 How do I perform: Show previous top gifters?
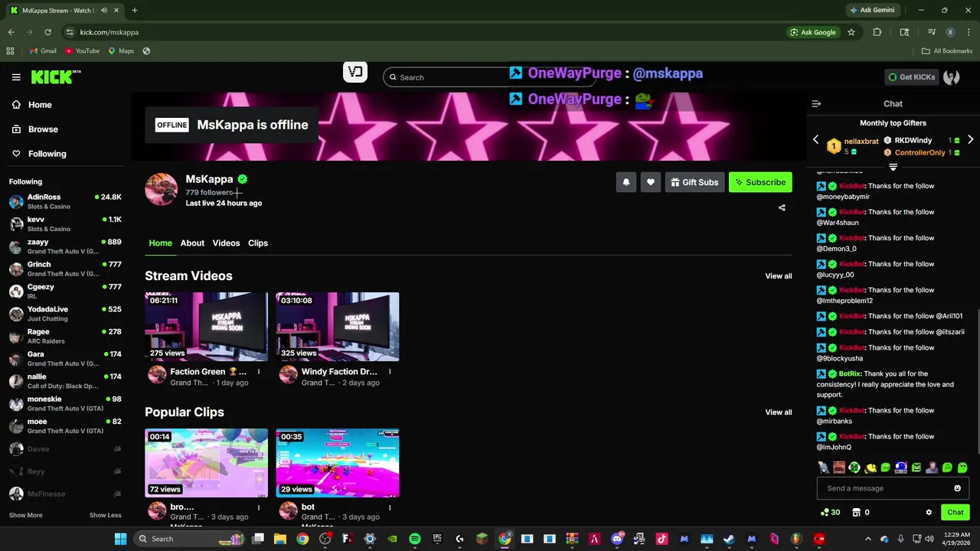[815, 140]
